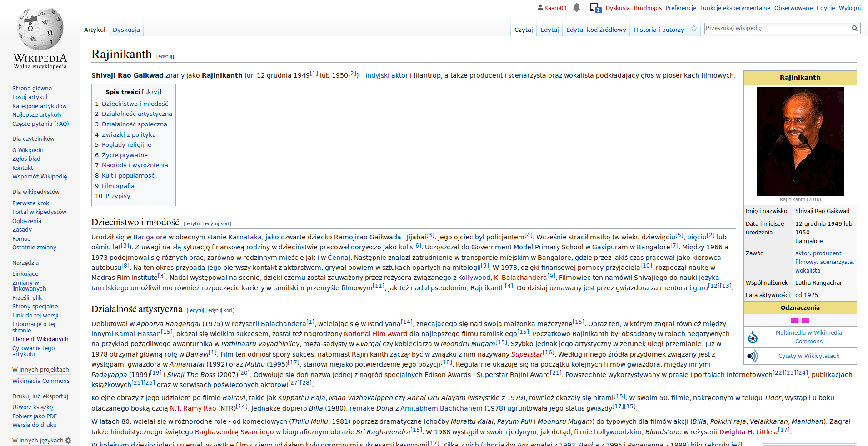Viewport: 868px width, 446px height.
Task: Open the Edytuj tab
Action: [549, 30]
